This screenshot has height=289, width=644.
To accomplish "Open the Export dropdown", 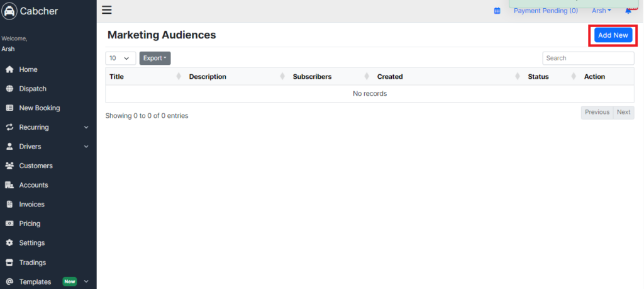I will pyautogui.click(x=155, y=59).
